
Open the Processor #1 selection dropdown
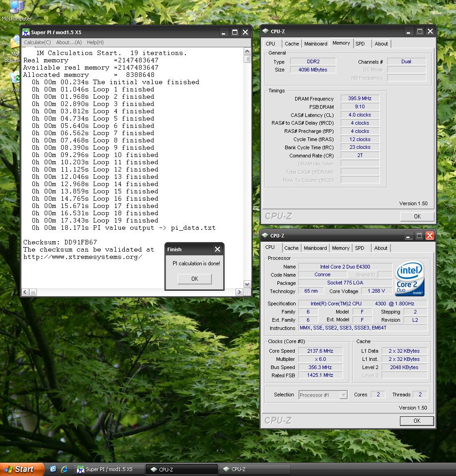pos(323,395)
